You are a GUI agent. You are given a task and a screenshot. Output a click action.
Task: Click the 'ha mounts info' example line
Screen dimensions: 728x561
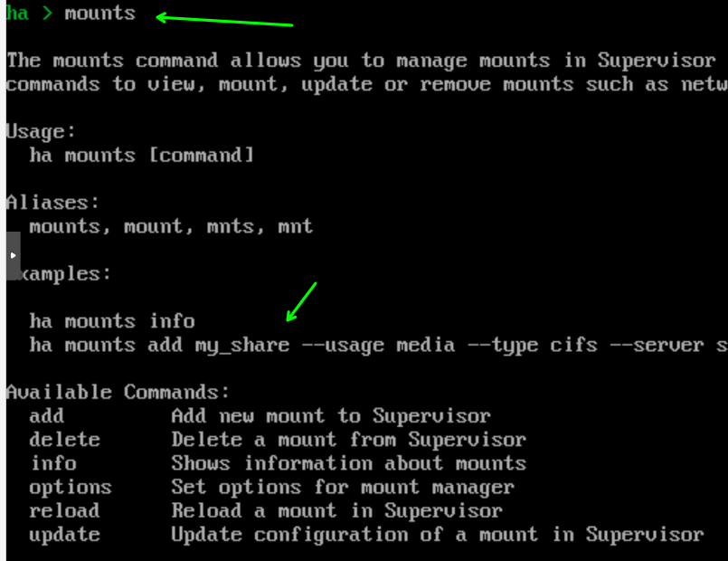click(x=112, y=321)
